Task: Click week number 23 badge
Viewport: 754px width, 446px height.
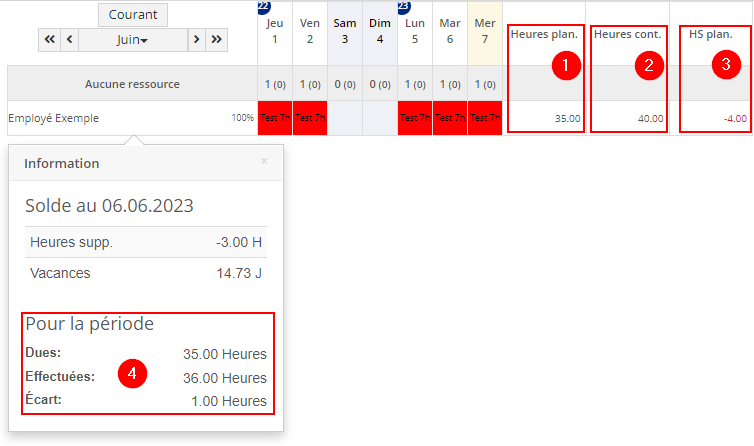Action: pyautogui.click(x=403, y=6)
